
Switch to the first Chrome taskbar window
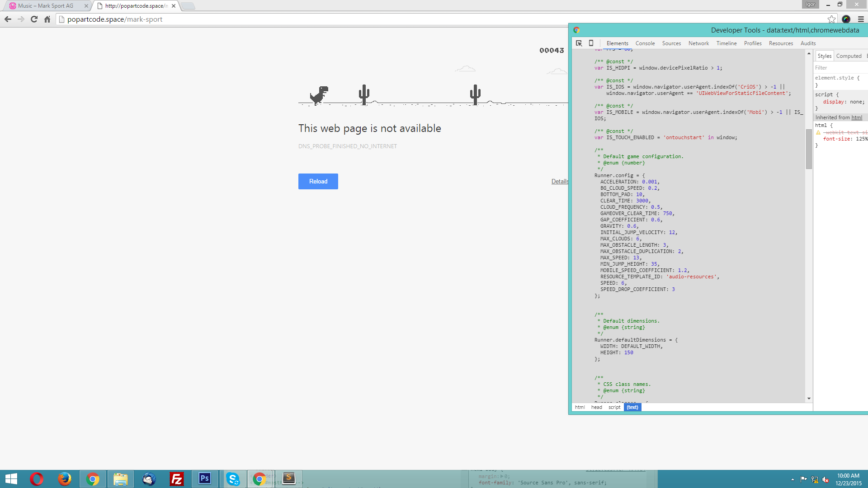(93, 479)
